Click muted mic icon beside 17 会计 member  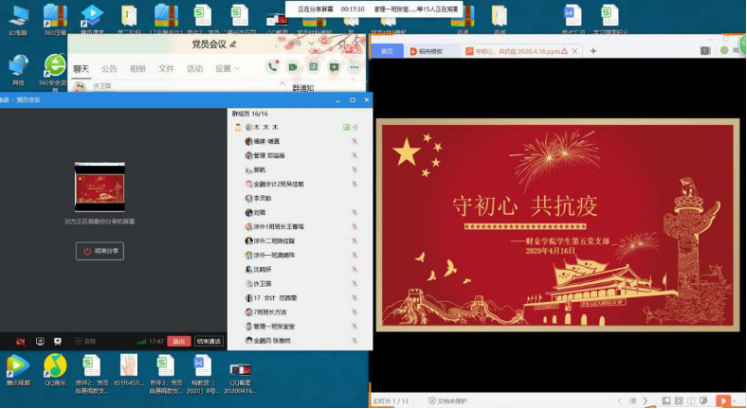click(x=354, y=298)
